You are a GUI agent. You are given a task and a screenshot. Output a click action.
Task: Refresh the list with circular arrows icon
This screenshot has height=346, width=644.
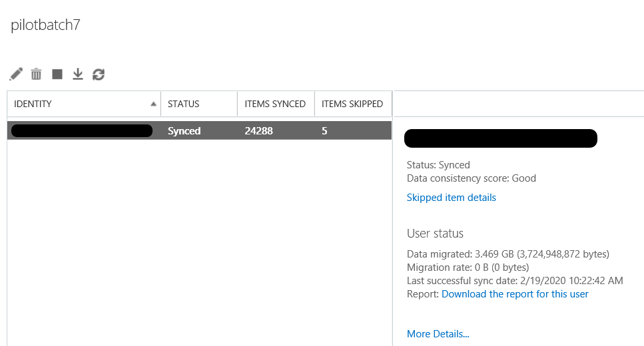(99, 75)
